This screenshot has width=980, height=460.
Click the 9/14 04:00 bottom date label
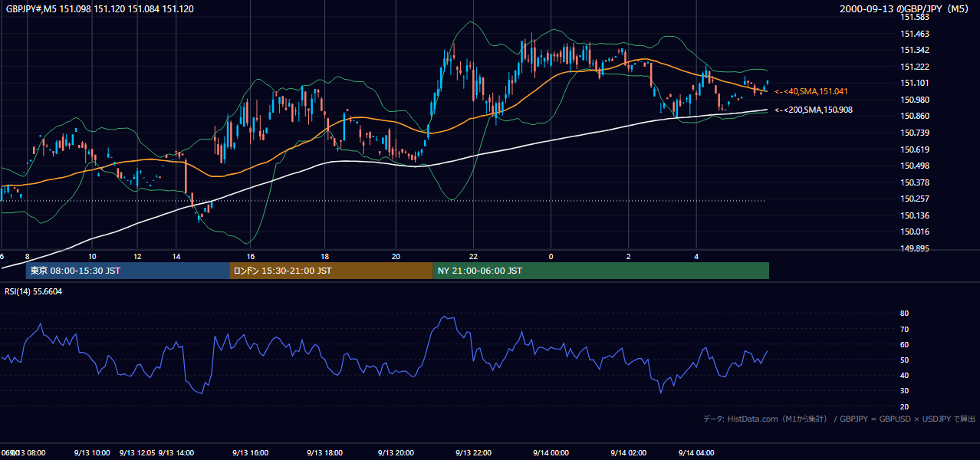[x=696, y=452]
